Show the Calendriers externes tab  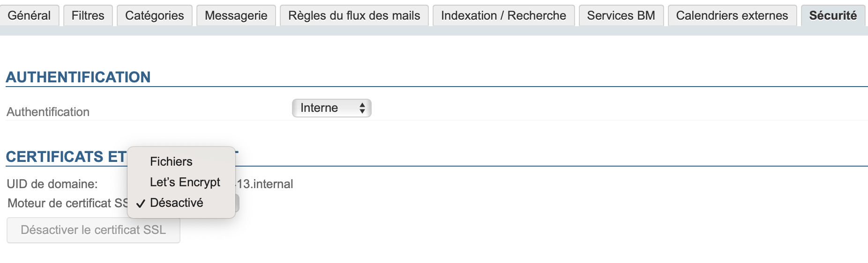pos(732,15)
